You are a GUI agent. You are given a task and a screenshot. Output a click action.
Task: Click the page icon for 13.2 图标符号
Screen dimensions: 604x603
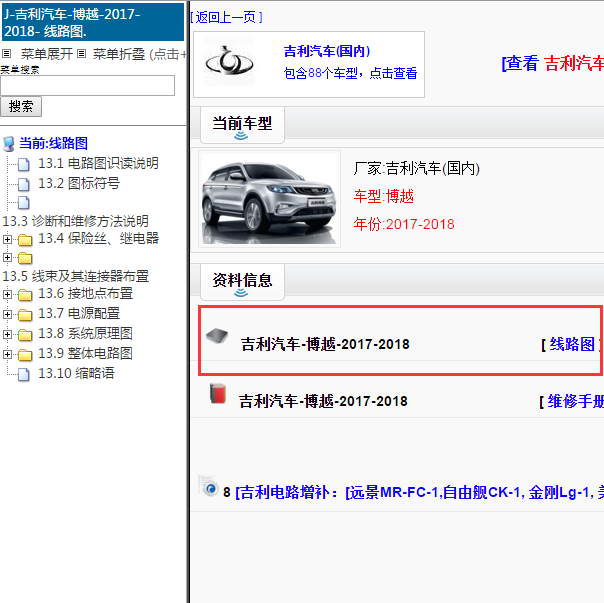(x=24, y=184)
